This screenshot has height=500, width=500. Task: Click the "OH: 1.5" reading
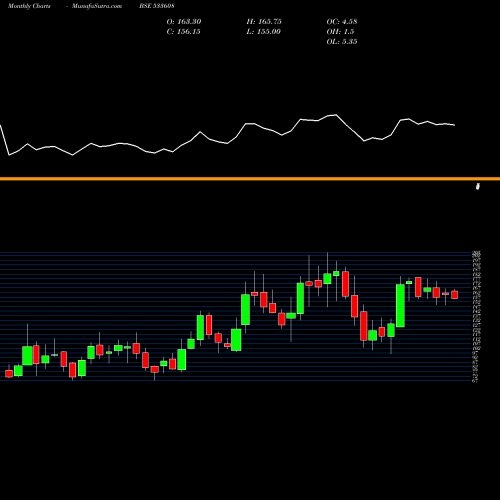[340, 32]
